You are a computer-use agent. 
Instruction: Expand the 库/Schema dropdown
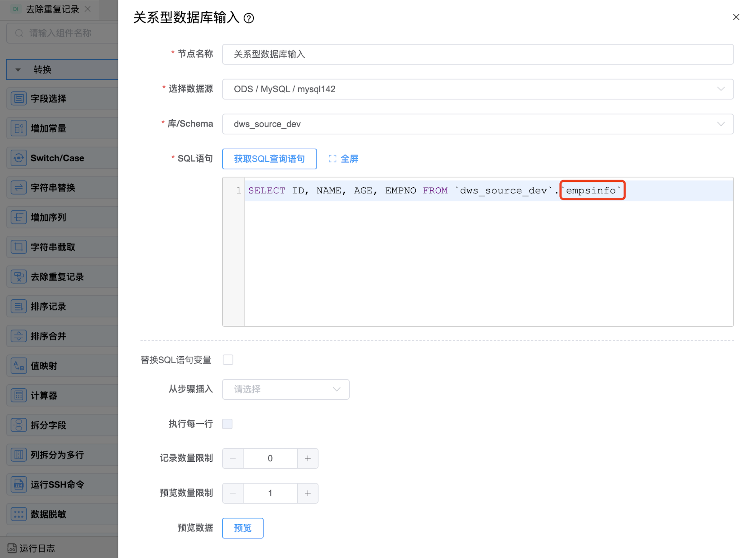[x=477, y=124]
